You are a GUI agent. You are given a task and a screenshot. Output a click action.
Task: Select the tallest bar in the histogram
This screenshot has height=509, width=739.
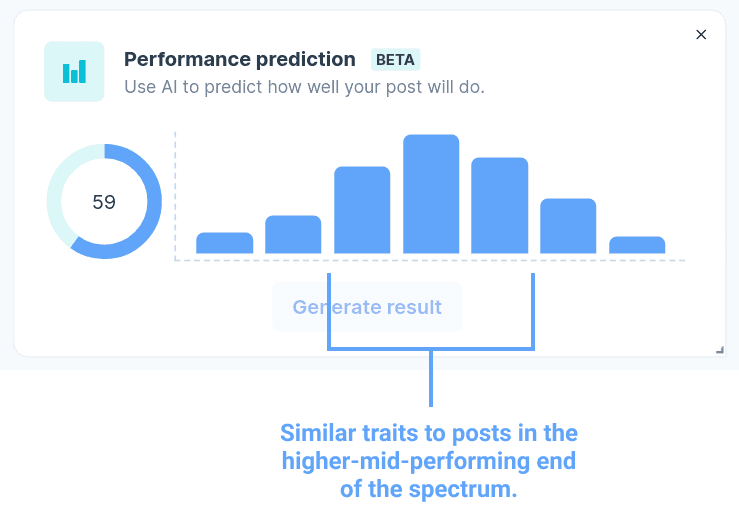(431, 194)
